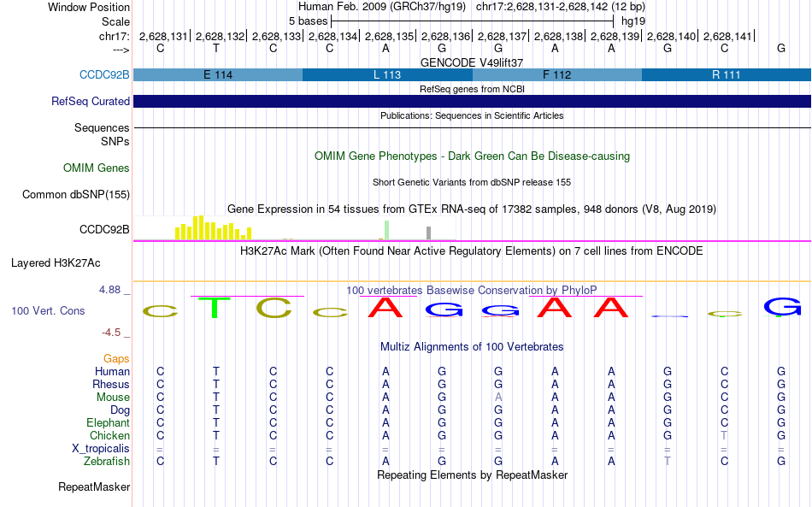The image size is (812, 507).
Task: Click the Scale label
Action: tap(115, 21)
